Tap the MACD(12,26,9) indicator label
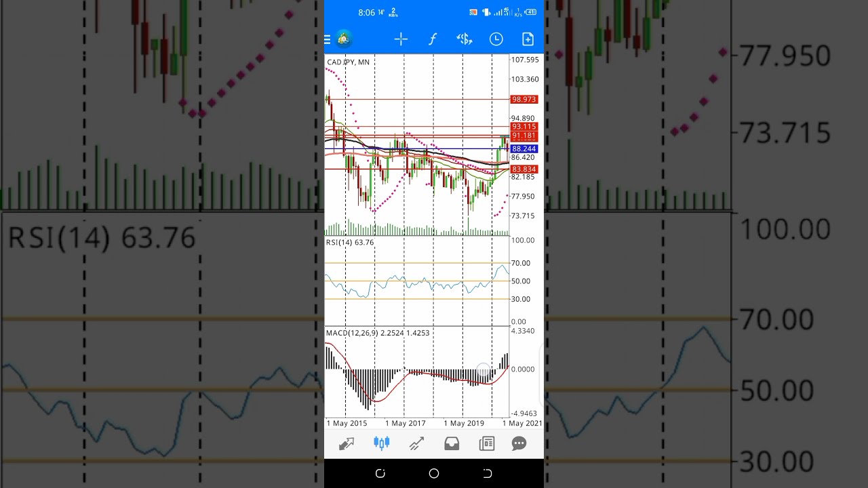The width and height of the screenshot is (868, 488). coord(377,333)
